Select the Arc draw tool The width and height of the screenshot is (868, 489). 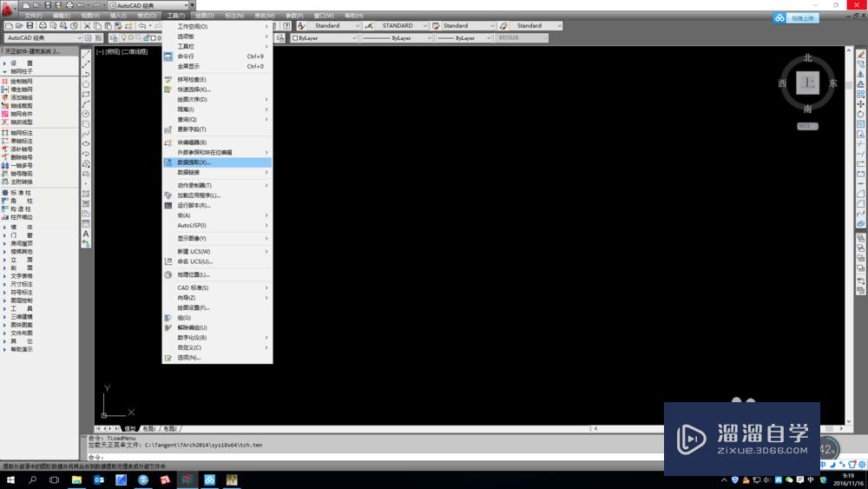point(86,104)
